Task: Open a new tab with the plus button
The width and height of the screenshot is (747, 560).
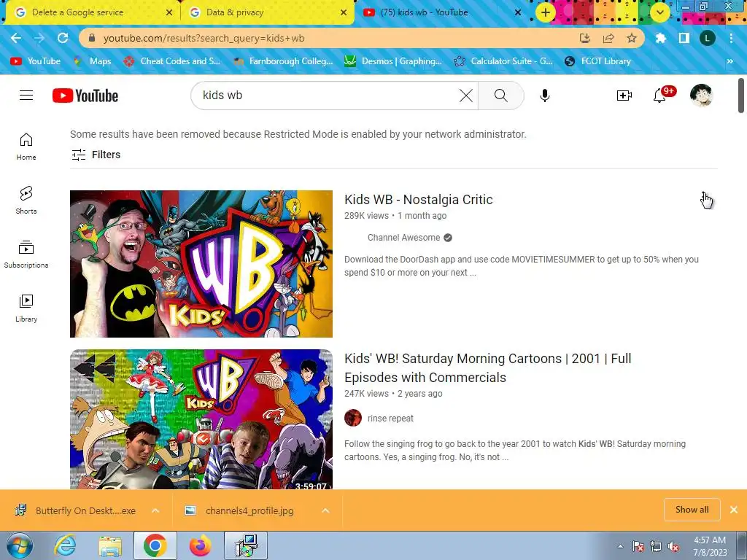Action: coord(546,12)
